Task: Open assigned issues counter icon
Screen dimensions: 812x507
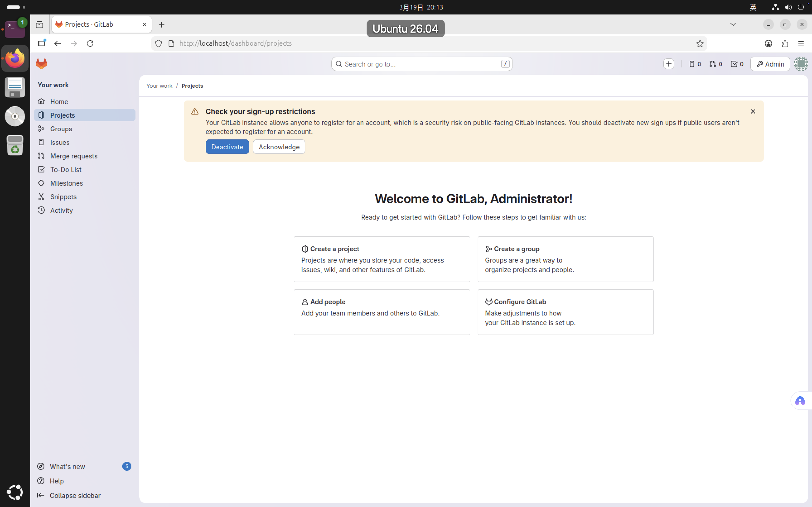Action: click(695, 64)
